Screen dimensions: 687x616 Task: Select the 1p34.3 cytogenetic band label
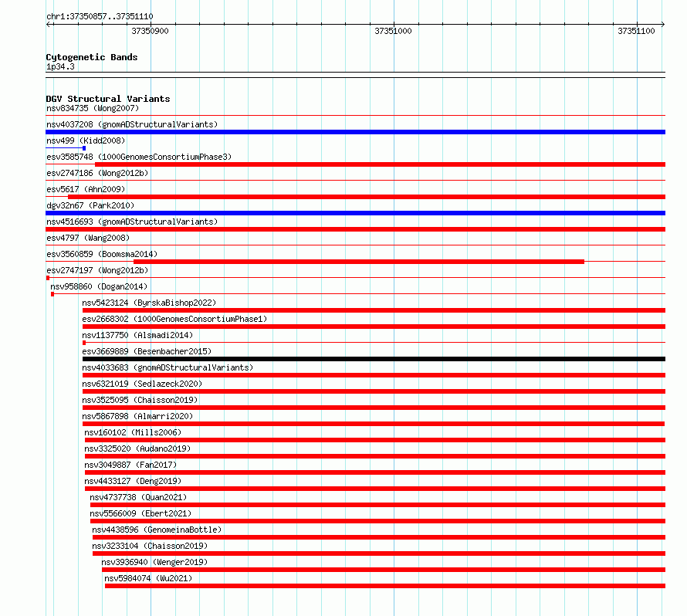click(x=60, y=66)
